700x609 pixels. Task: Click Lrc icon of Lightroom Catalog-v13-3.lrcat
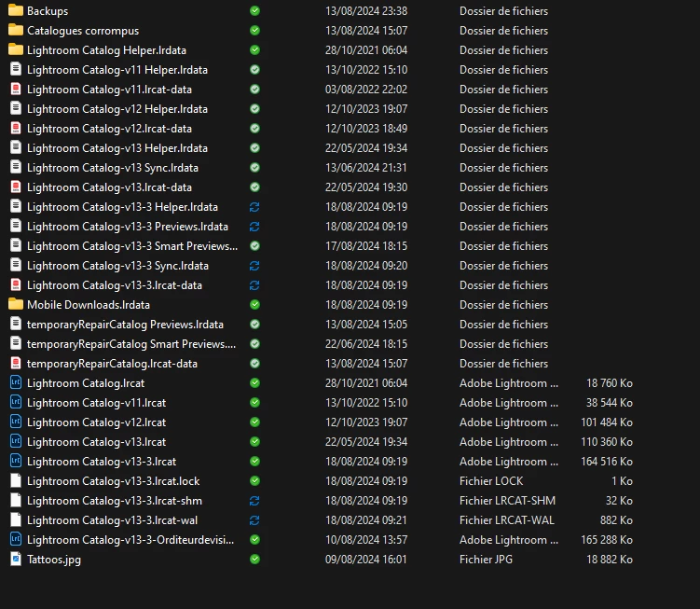coord(16,461)
